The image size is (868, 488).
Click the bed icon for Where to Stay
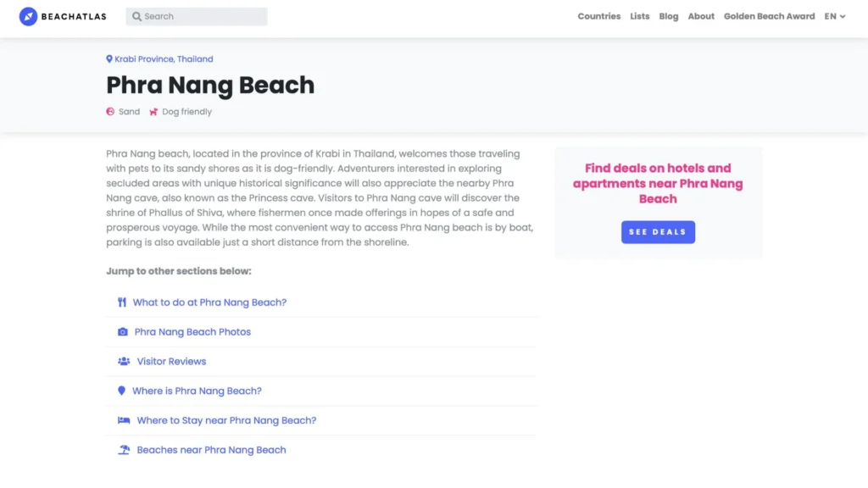124,420
